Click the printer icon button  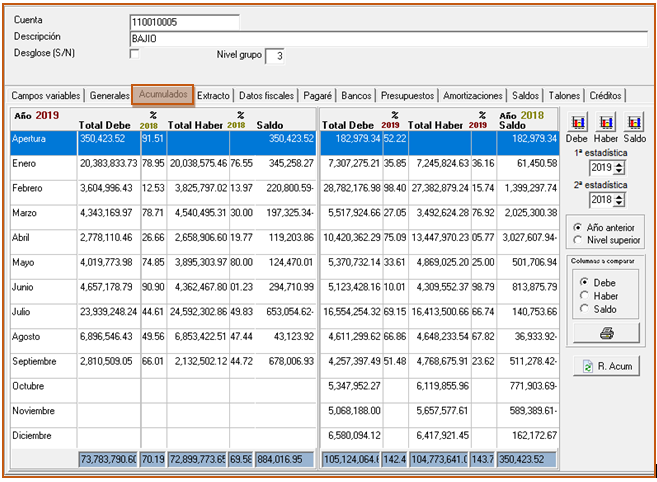coord(606,333)
